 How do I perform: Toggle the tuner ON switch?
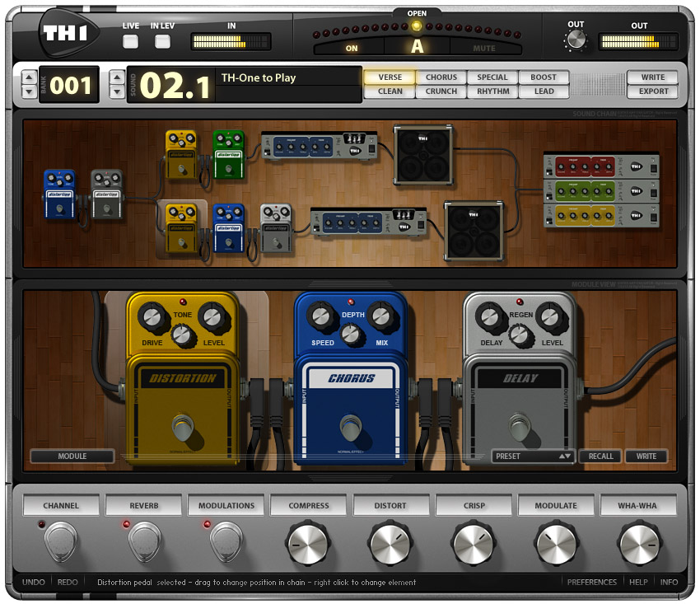[x=352, y=49]
